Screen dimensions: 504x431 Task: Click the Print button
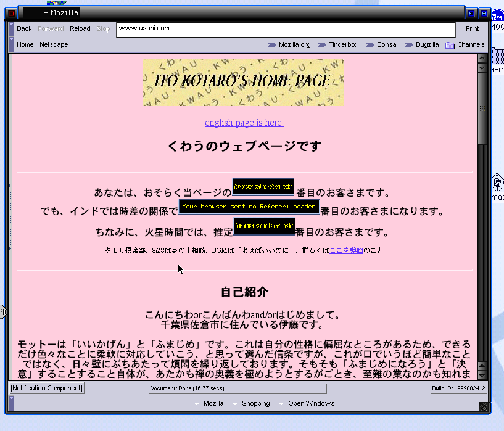tap(472, 28)
